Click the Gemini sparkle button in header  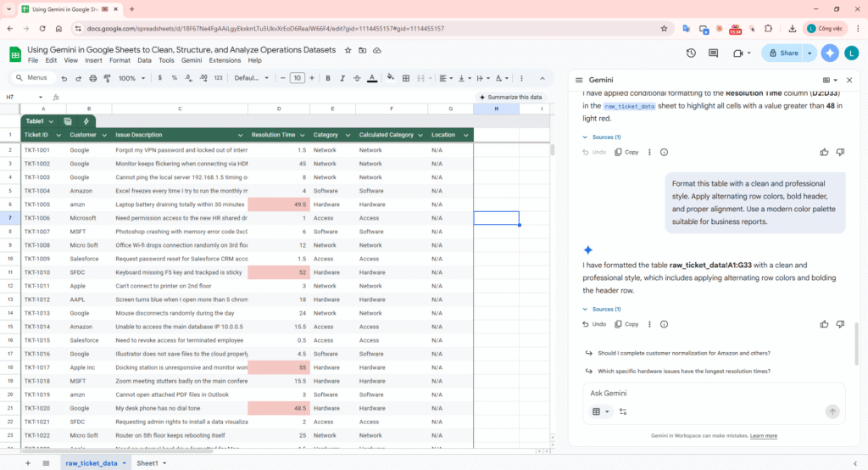830,53
